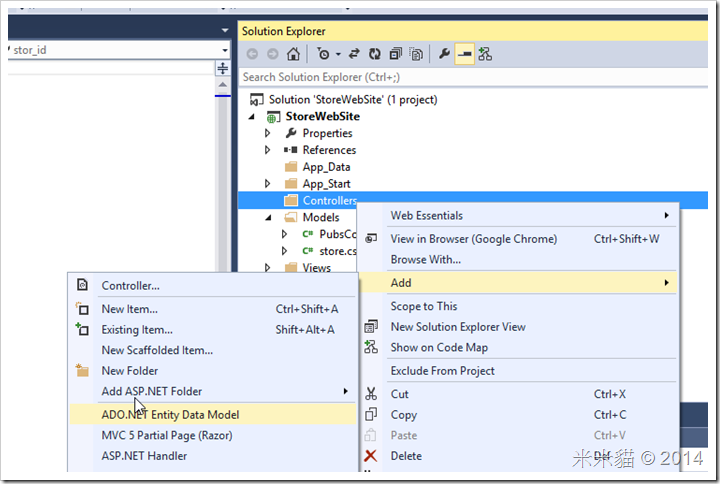Click the Home icon in Solution Explorer toolbar
The width and height of the screenshot is (720, 484).
[293, 54]
